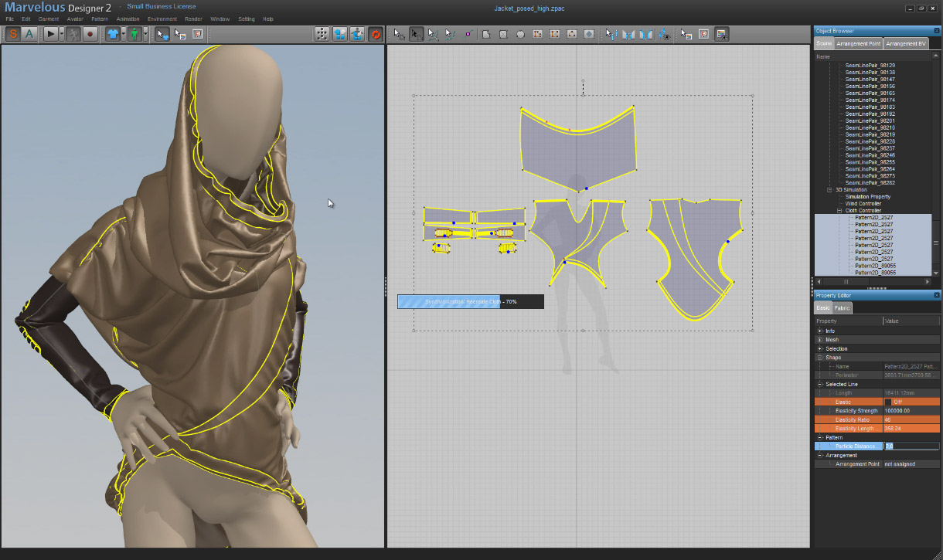
Task: Click the dart diamond tool icon
Action: pos(589,34)
